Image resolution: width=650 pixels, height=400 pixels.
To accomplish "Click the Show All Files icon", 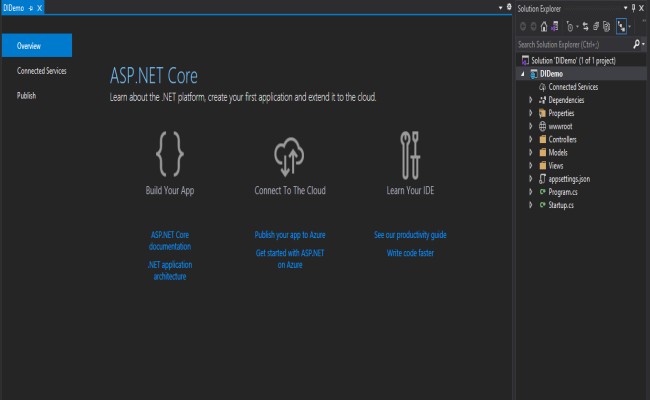I will click(606, 27).
